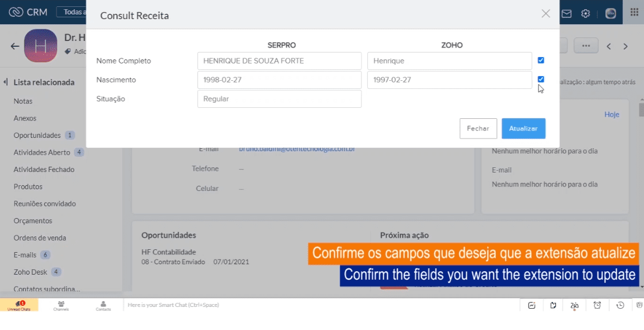Screen dimensions: 644x330
Task: Open the three-dots more actions menu
Action: 586,46
